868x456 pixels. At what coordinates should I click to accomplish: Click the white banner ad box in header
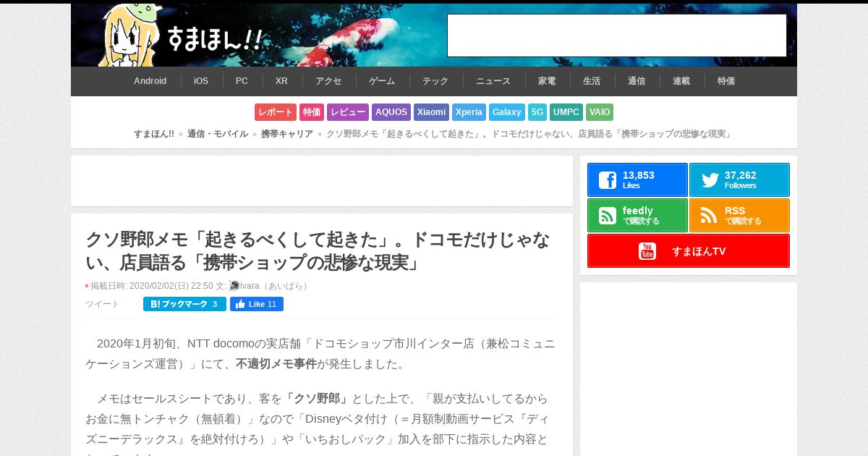point(617,35)
